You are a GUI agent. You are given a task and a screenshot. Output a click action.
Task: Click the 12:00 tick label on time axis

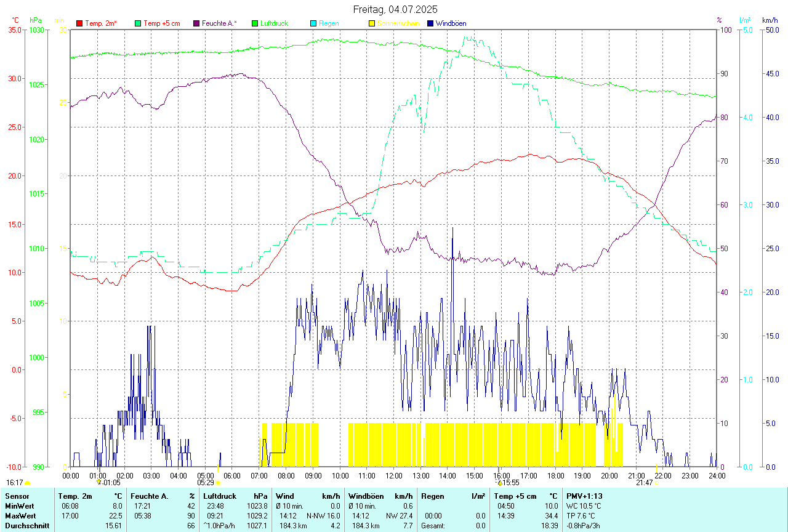[393, 475]
